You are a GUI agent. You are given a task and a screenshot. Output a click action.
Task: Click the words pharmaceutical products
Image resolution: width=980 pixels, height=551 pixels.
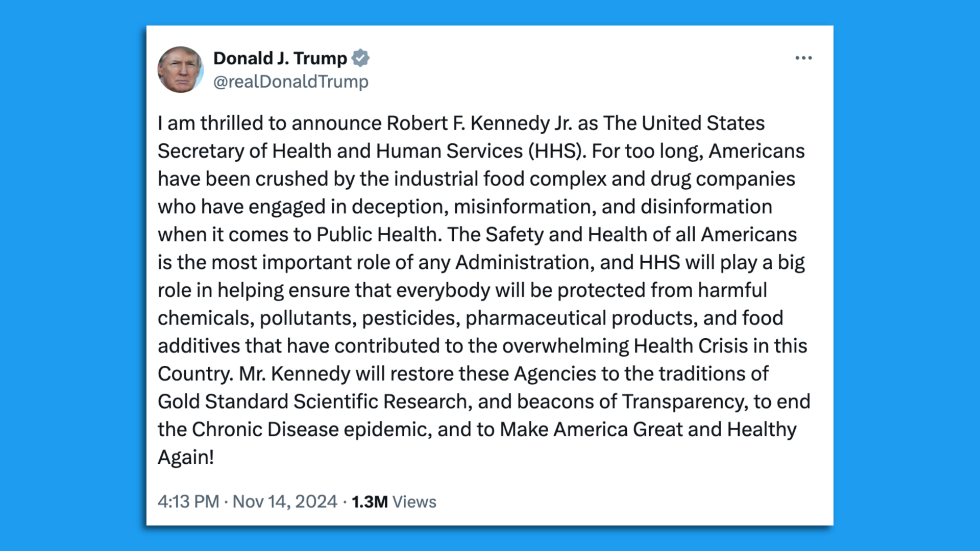[x=581, y=318]
